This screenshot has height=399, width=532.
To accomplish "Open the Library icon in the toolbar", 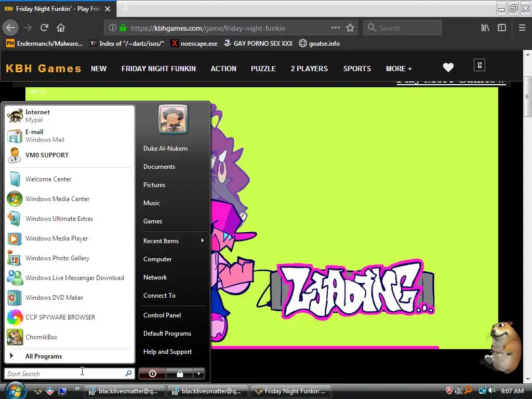I will 485,28.
